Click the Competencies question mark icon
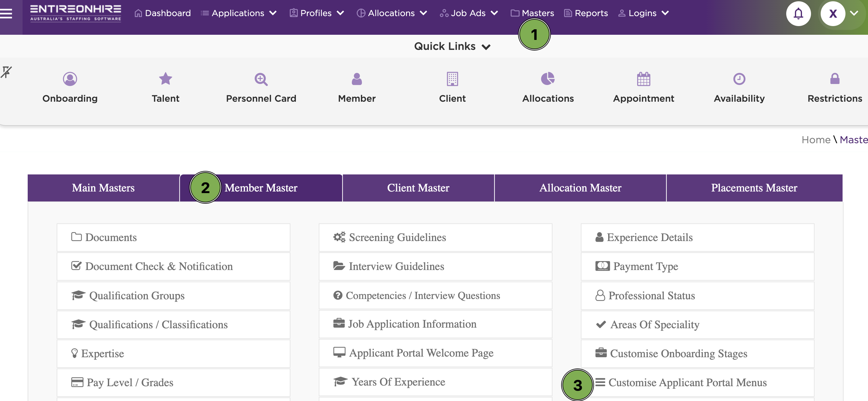Screen dimensions: 868x401 (338, 295)
